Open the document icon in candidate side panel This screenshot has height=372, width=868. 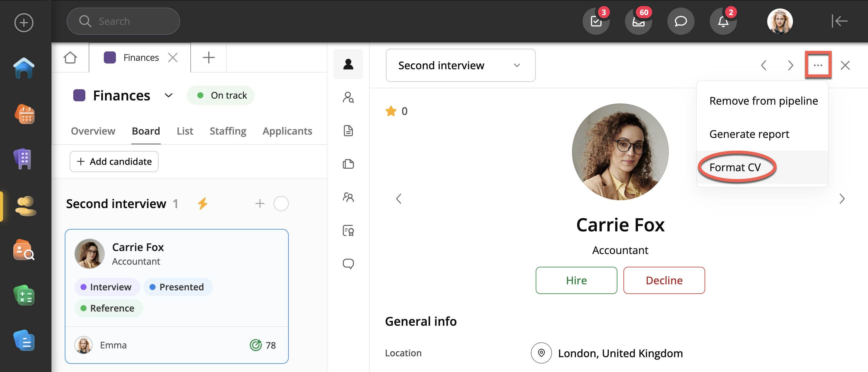348,131
